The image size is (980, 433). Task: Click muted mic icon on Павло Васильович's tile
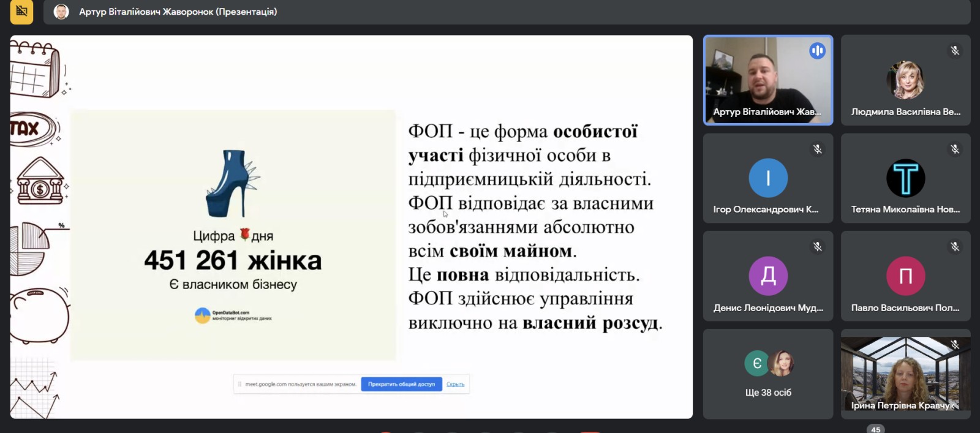coord(954,247)
